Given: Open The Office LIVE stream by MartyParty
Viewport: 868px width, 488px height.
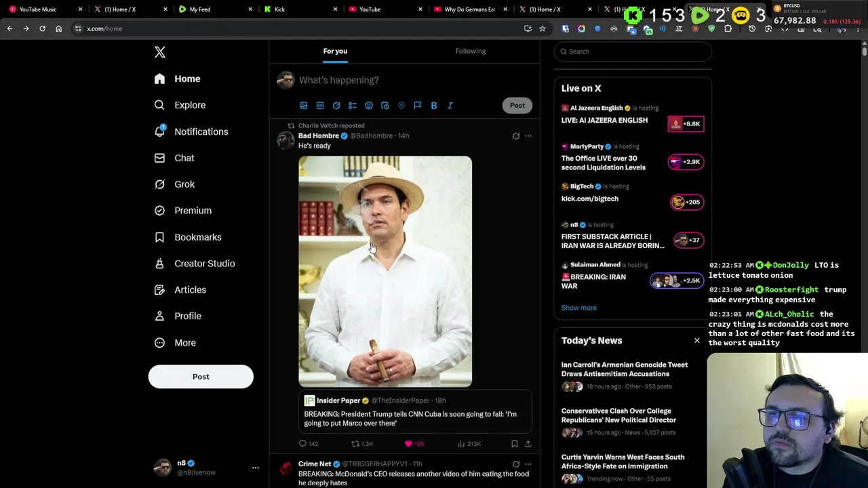Looking at the screenshot, I should click(x=604, y=163).
